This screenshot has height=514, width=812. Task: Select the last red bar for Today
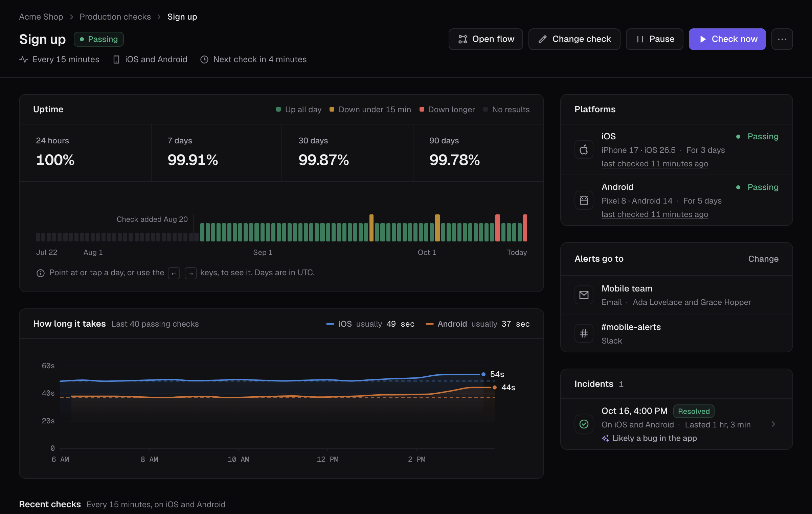pyautogui.click(x=525, y=228)
